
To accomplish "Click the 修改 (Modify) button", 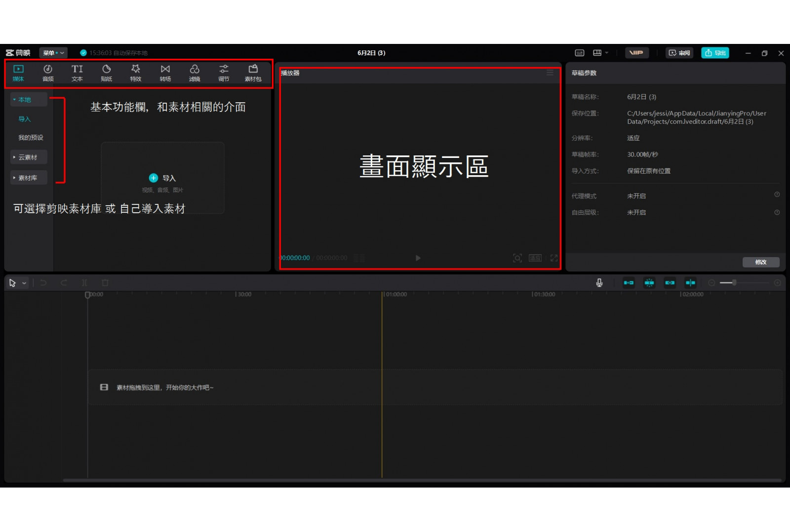I will coord(761,262).
